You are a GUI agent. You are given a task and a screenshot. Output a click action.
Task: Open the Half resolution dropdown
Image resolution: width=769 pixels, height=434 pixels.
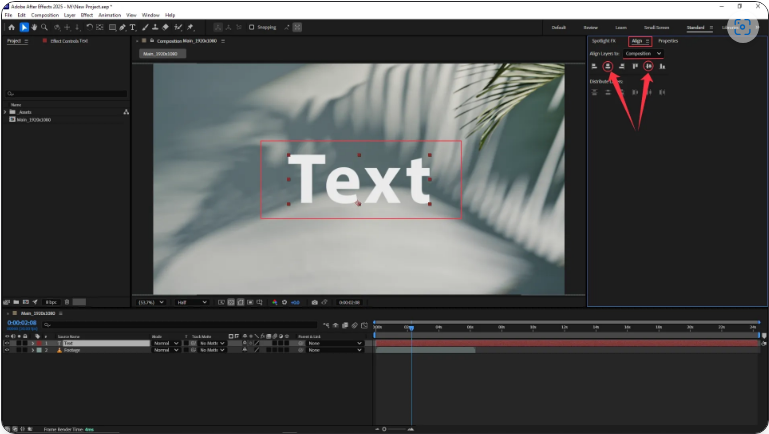191,303
